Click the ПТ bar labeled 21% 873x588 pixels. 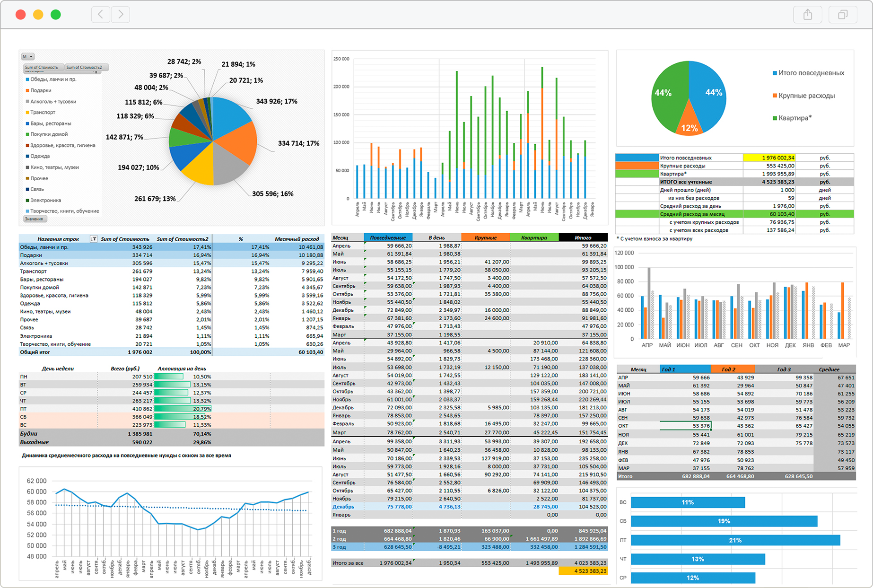pos(735,540)
